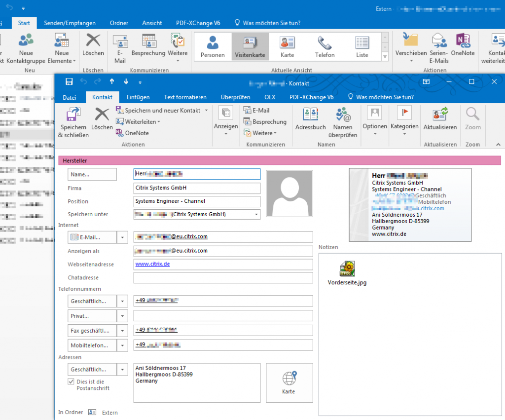
Task: Open the E-Mail field type dropdown arrow
Action: click(122, 237)
